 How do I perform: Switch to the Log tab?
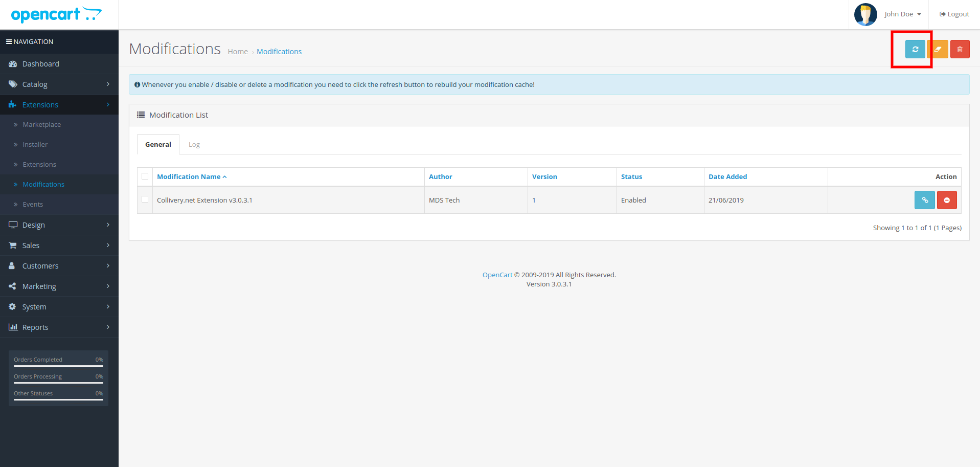tap(194, 145)
